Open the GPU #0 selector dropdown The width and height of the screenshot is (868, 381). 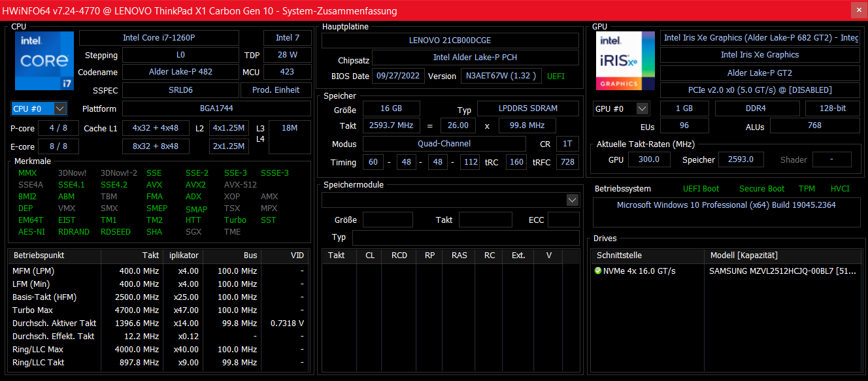pyautogui.click(x=621, y=108)
